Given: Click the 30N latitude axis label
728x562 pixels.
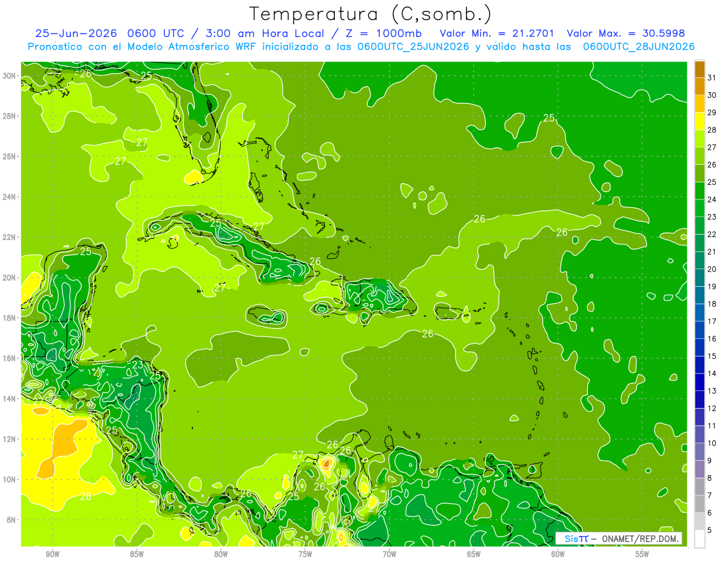Looking at the screenshot, I should tap(10, 76).
